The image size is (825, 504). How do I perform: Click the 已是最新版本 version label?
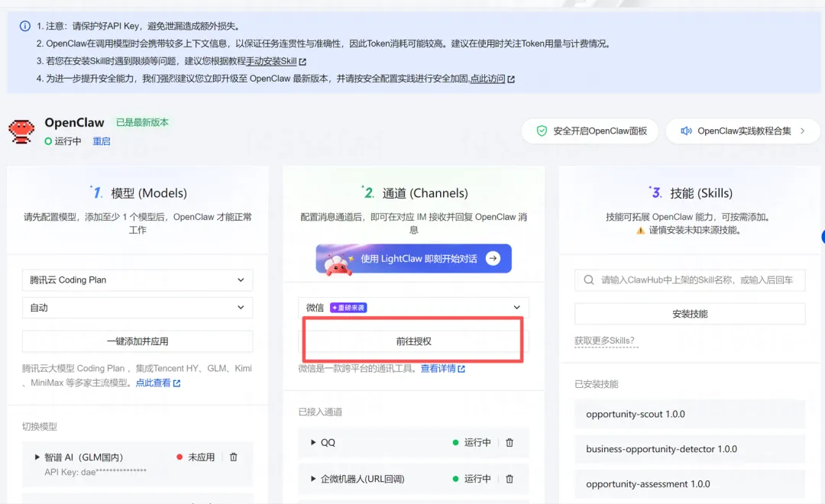pos(142,123)
